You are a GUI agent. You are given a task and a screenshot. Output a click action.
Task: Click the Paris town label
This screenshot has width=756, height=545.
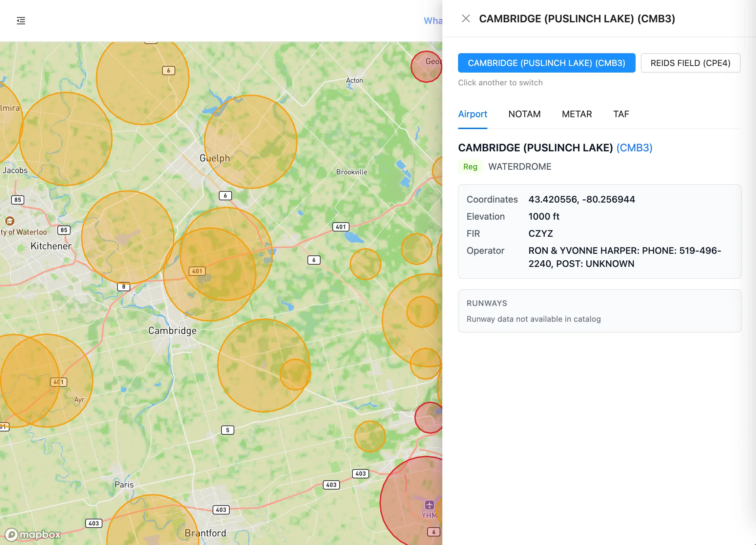[x=124, y=485]
